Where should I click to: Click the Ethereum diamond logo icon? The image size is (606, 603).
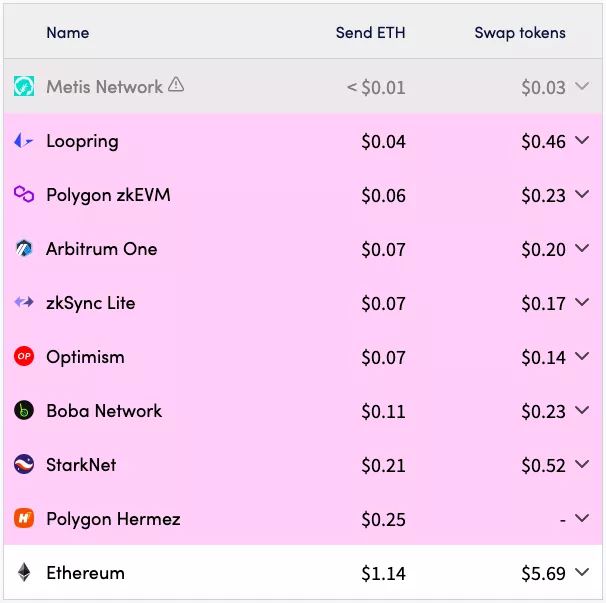click(x=24, y=573)
